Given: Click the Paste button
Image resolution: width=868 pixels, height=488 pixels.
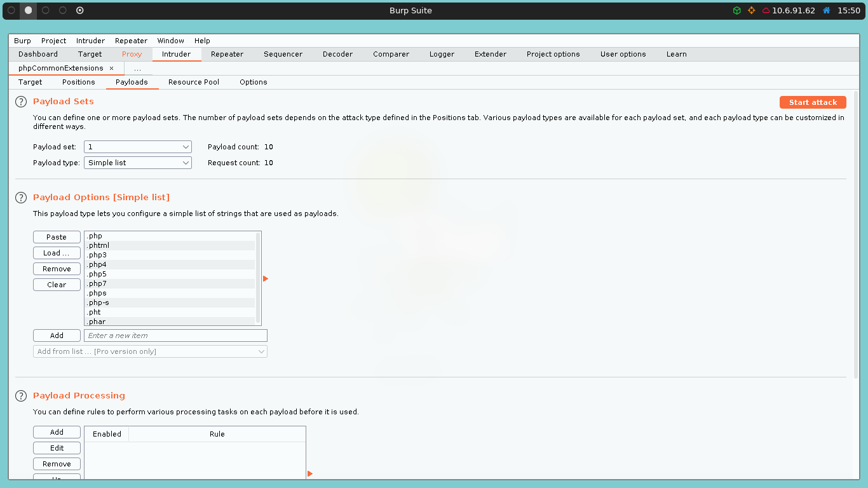Looking at the screenshot, I should coord(57,237).
